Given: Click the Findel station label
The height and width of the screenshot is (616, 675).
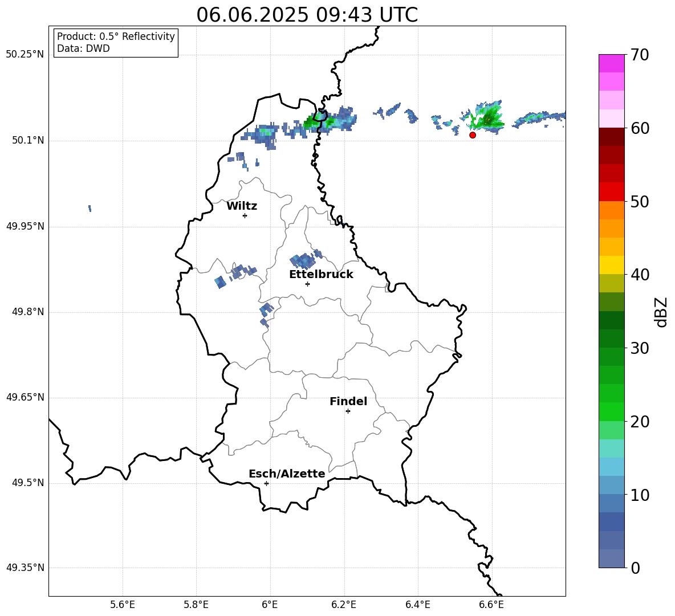Looking at the screenshot, I should tap(348, 401).
